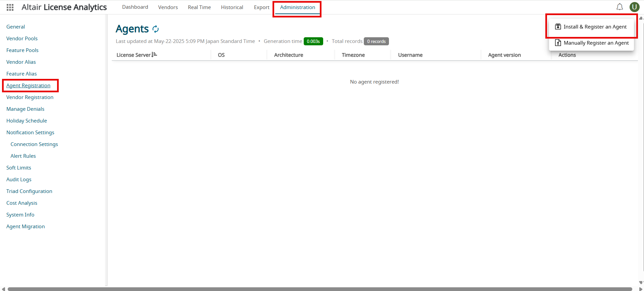644x291 pixels.
Task: Go to Vendor Pools
Action: tap(22, 38)
